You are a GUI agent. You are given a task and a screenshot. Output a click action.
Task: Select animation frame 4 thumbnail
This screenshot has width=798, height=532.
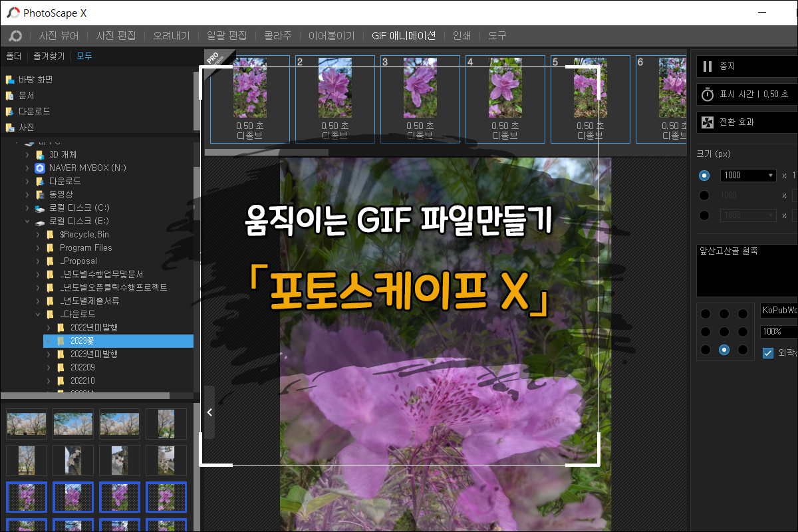[x=505, y=100]
